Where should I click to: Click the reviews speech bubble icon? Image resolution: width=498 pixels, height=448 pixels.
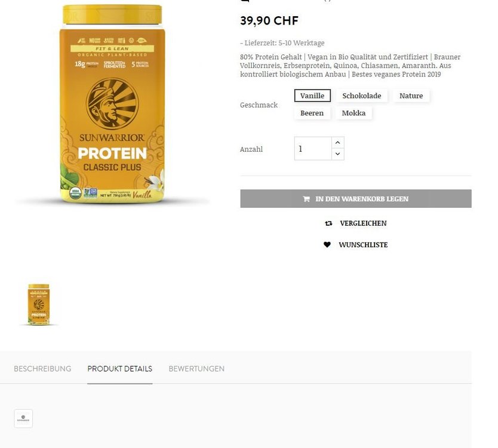(x=245, y=1)
